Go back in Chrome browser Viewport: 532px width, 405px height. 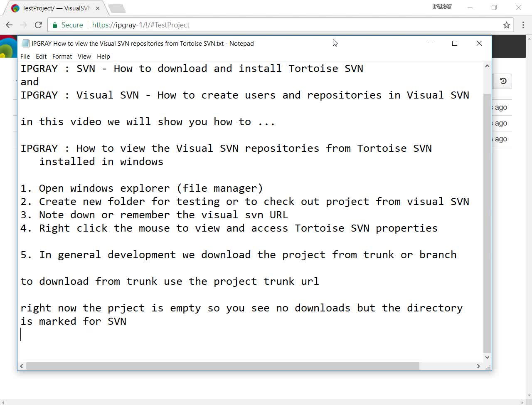point(9,25)
